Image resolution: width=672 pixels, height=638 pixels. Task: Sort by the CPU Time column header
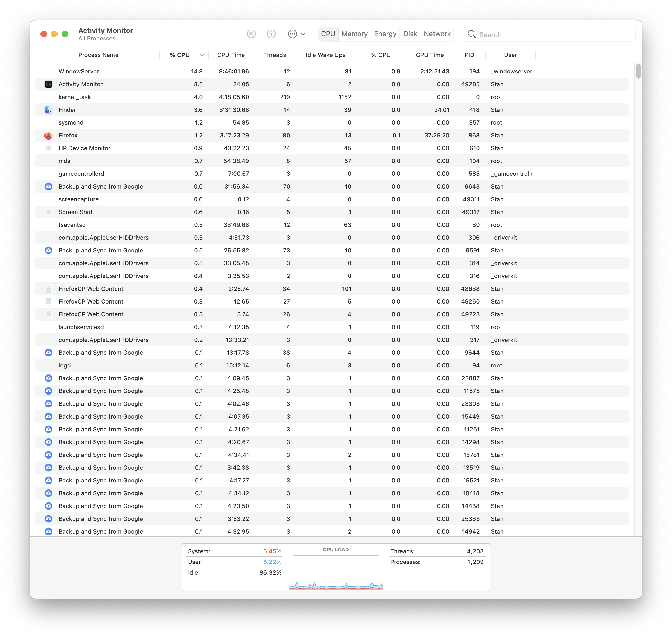click(x=231, y=55)
